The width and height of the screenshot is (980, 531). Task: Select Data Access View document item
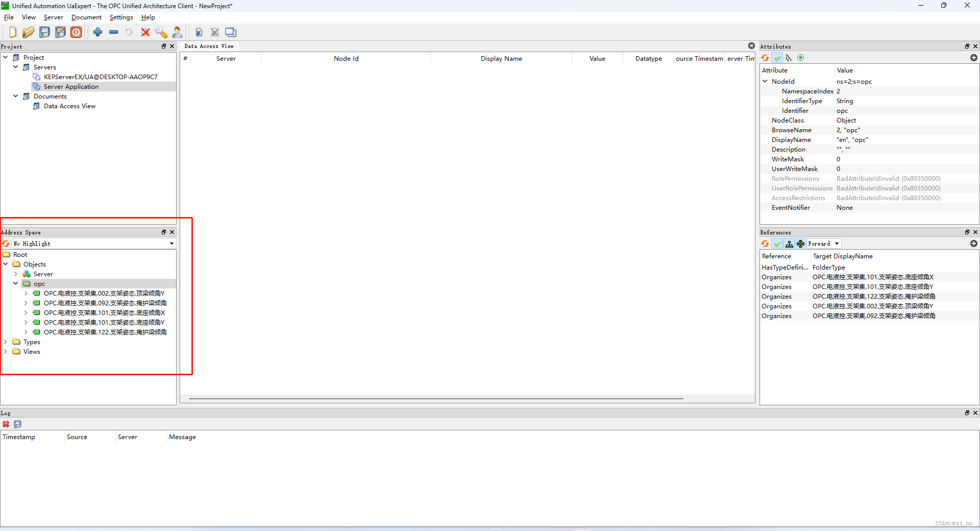click(x=69, y=106)
